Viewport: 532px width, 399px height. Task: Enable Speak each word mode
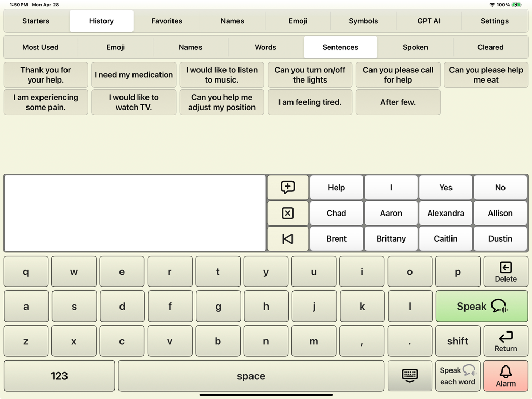[x=457, y=375]
